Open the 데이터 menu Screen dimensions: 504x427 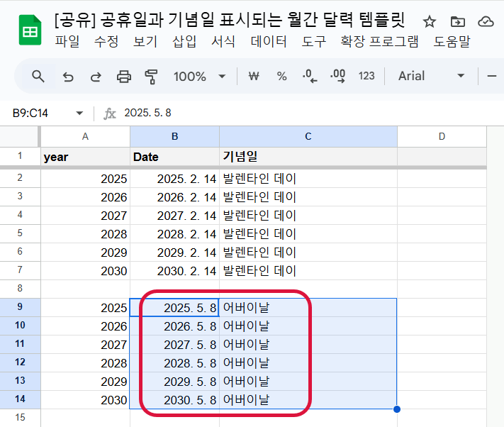(x=269, y=42)
